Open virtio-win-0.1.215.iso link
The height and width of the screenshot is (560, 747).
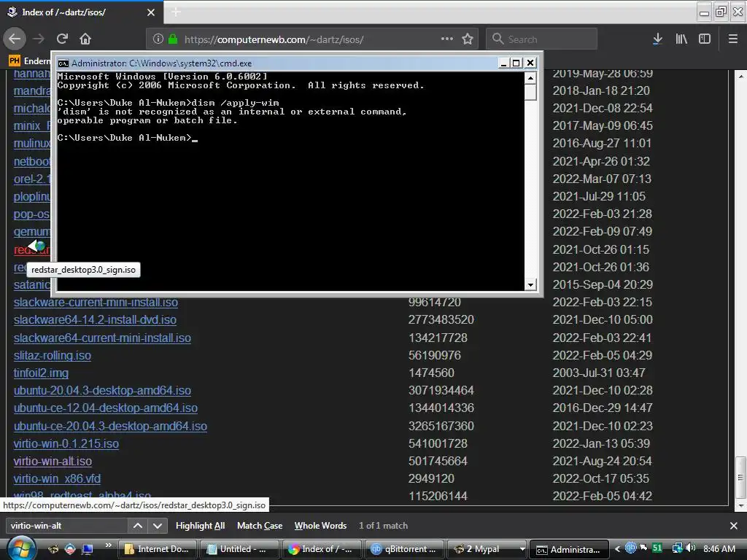(x=66, y=444)
